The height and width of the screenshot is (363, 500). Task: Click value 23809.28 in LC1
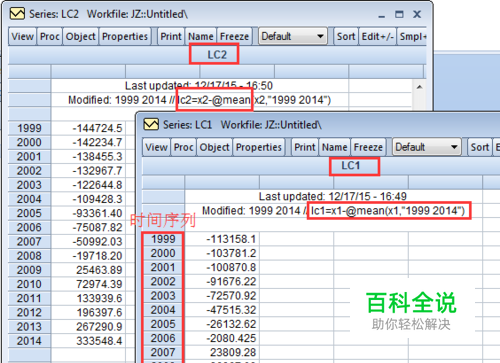(x=233, y=352)
